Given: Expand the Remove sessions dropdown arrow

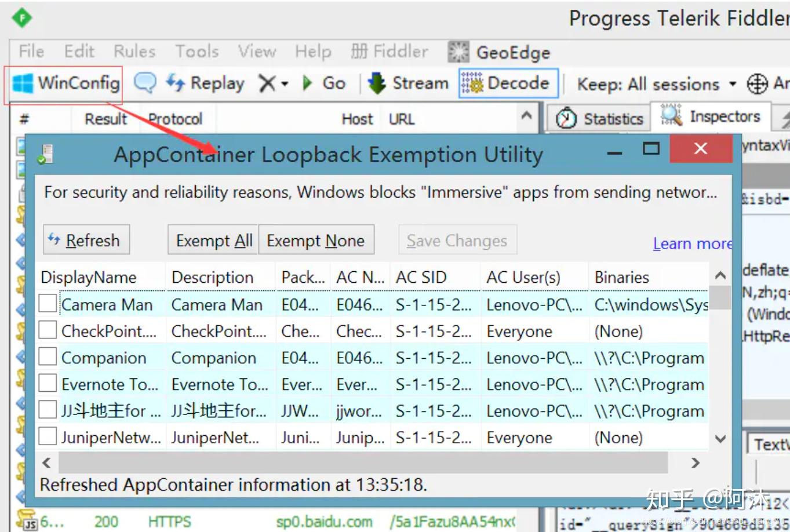Looking at the screenshot, I should (x=285, y=84).
